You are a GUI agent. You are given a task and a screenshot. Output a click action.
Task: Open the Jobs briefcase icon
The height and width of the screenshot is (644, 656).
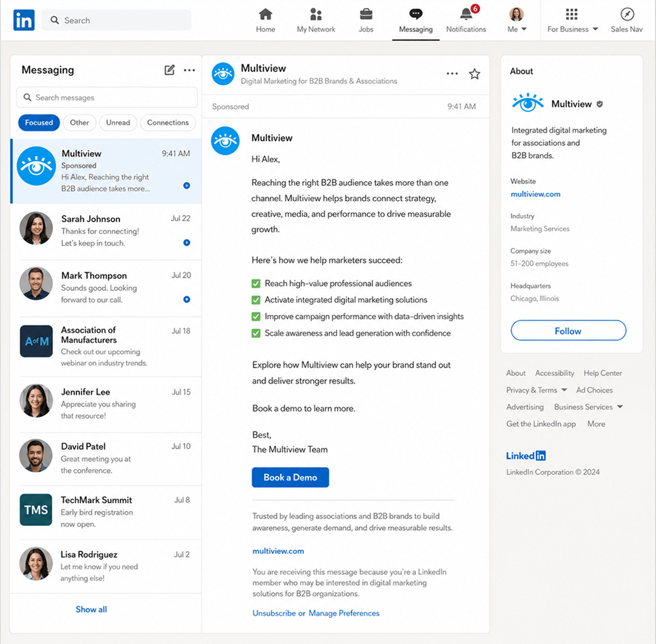tap(365, 20)
